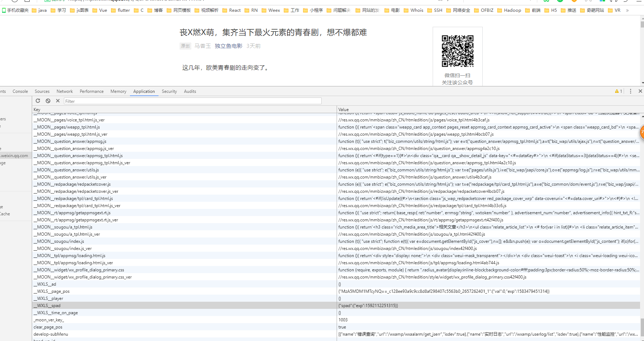Click the author name 马香玉
The image size is (644, 341).
pos(202,46)
